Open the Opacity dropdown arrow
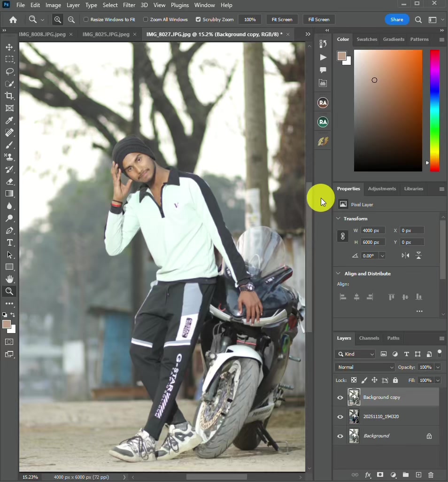 tap(438, 367)
